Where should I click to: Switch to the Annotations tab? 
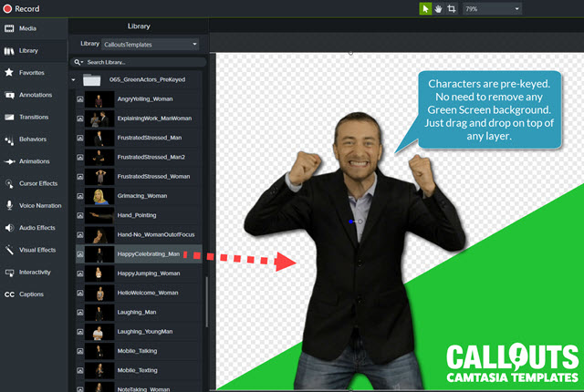pyautogui.click(x=33, y=94)
